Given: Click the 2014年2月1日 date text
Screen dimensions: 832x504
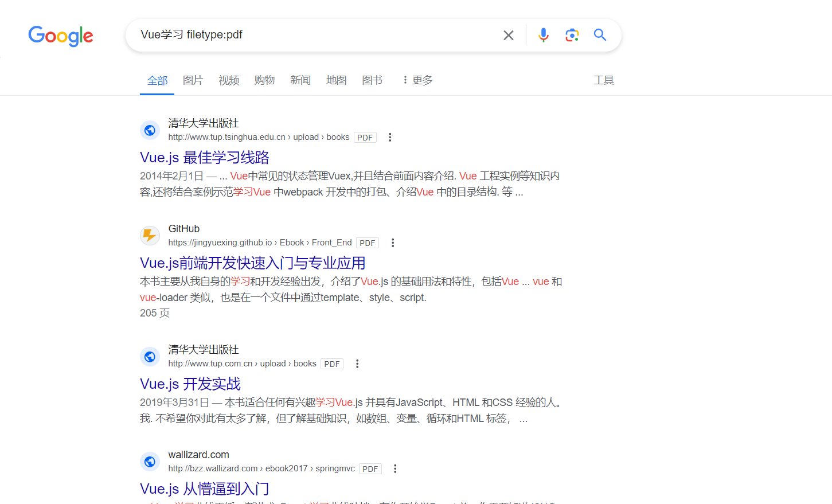Looking at the screenshot, I should [x=172, y=176].
